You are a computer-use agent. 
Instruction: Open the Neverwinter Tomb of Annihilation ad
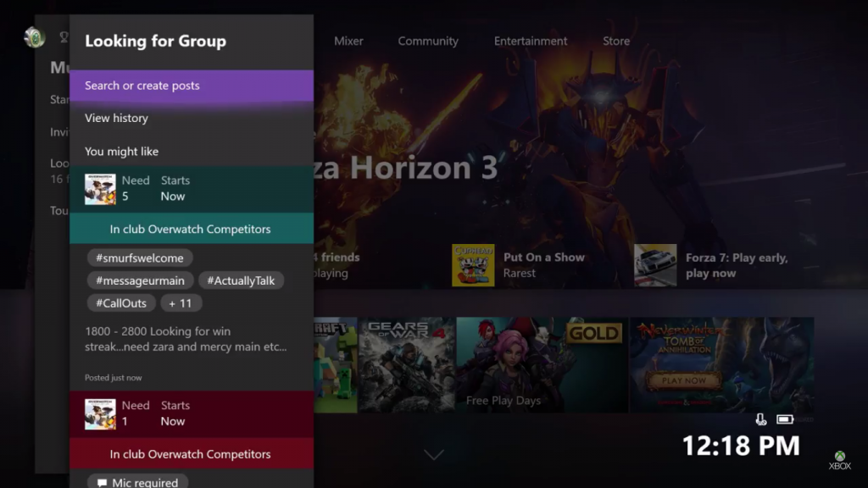(x=721, y=364)
